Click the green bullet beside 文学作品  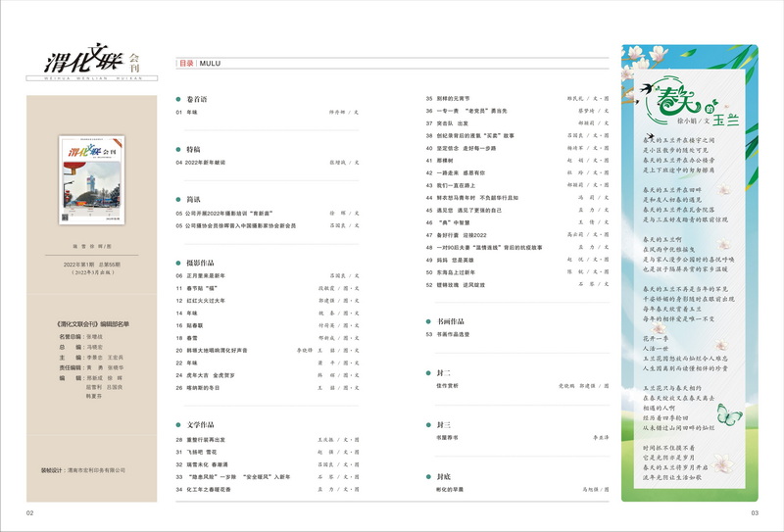179,425
